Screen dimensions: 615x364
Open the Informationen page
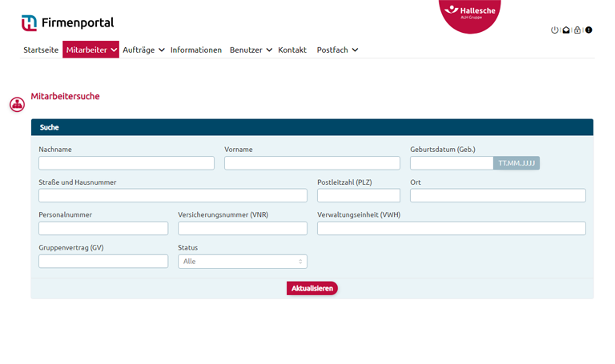(x=196, y=50)
